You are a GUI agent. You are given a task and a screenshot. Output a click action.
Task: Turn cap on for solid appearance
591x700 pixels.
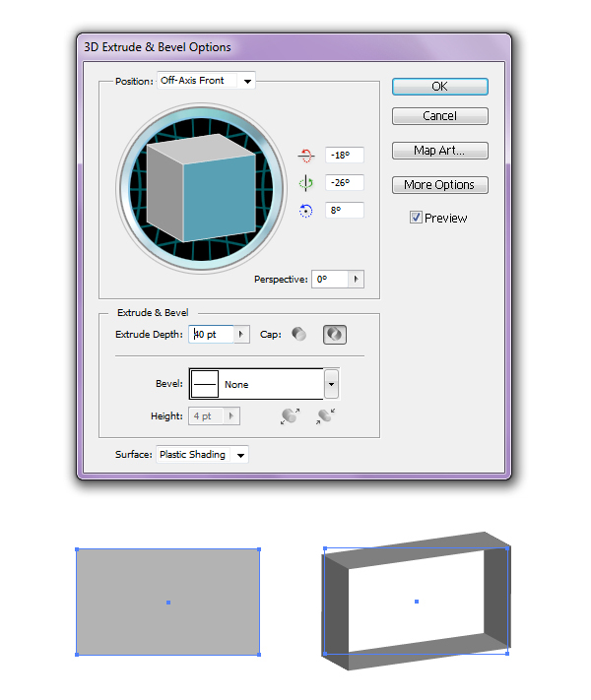298,334
